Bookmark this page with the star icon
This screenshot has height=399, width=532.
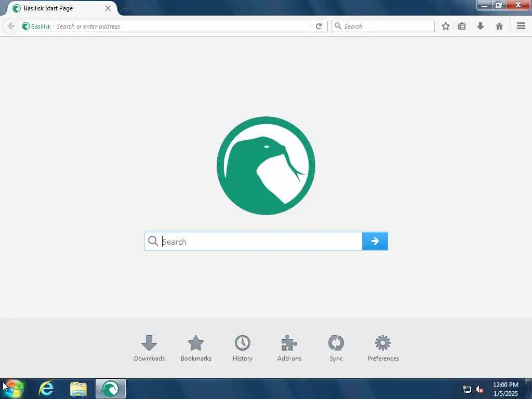(445, 26)
